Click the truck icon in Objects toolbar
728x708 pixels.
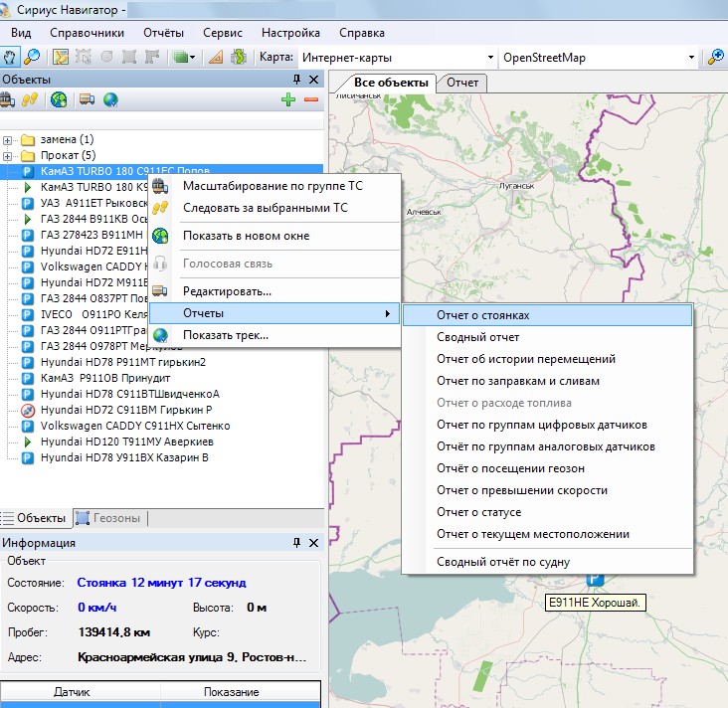tap(87, 99)
